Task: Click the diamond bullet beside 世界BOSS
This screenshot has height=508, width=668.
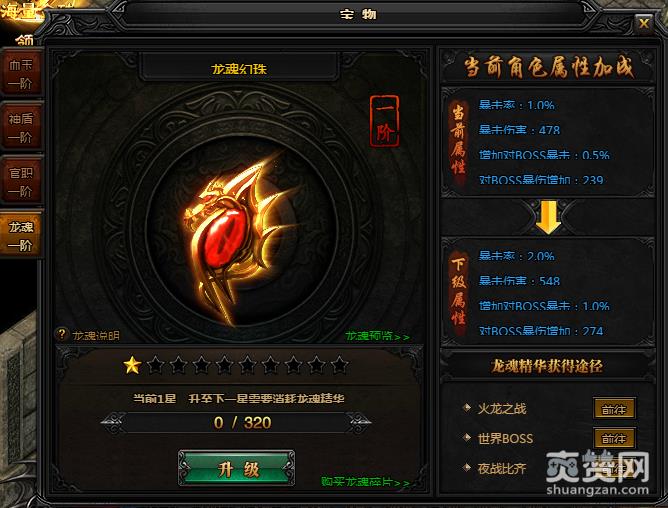Action: point(467,437)
